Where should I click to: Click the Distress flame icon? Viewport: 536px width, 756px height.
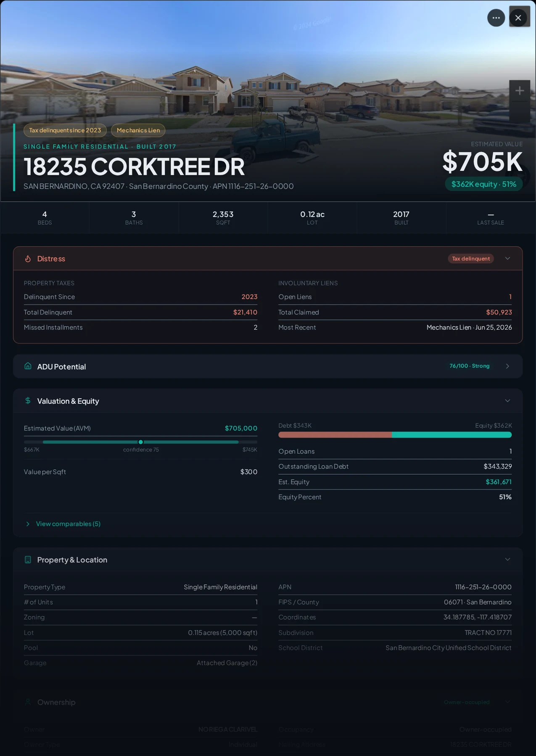[x=28, y=259]
